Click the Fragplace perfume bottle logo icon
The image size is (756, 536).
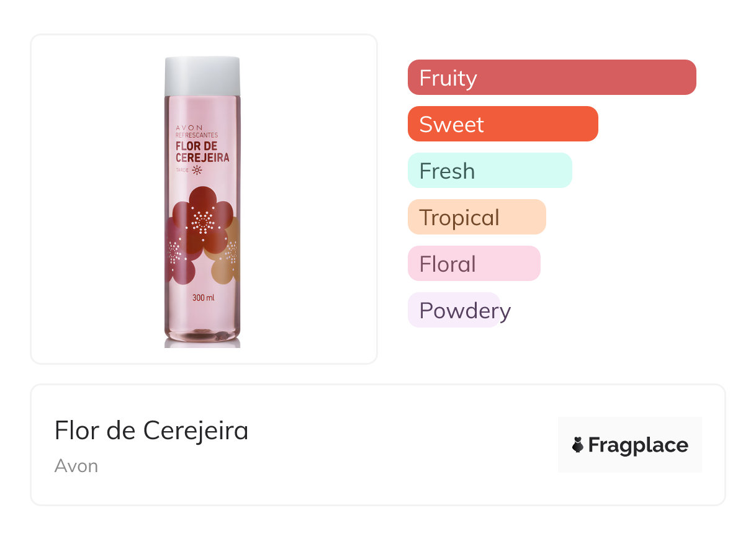(578, 445)
